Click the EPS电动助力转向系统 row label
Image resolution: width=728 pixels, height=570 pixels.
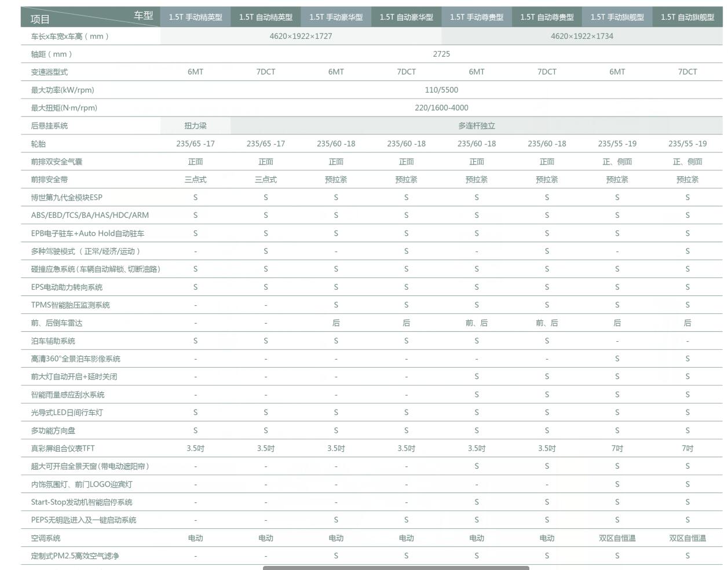coord(67,287)
